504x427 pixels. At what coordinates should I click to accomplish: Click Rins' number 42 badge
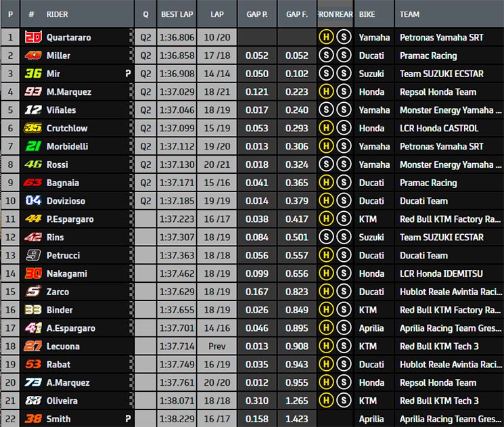point(33,237)
